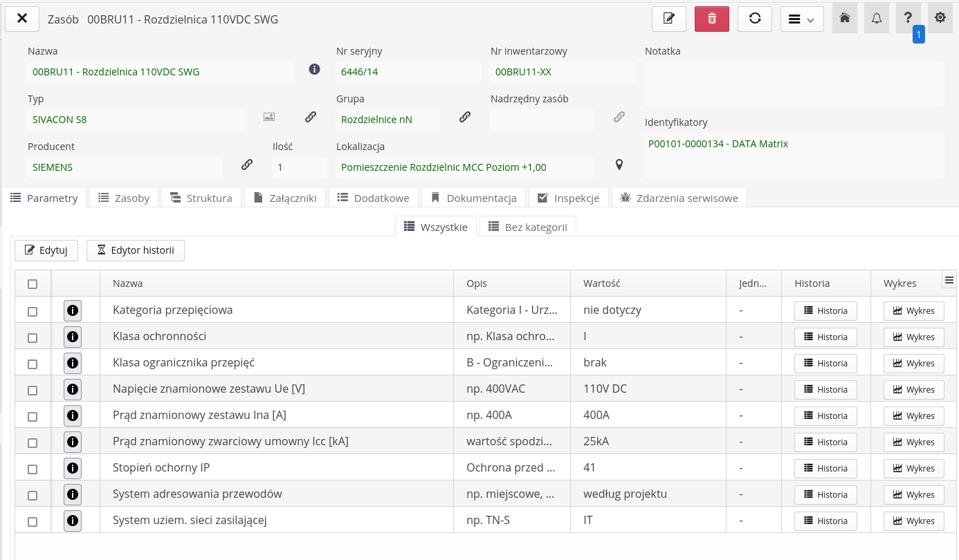Screen dimensions: 959x560
Task: Open the edit pencil icon in header
Action: (x=669, y=19)
